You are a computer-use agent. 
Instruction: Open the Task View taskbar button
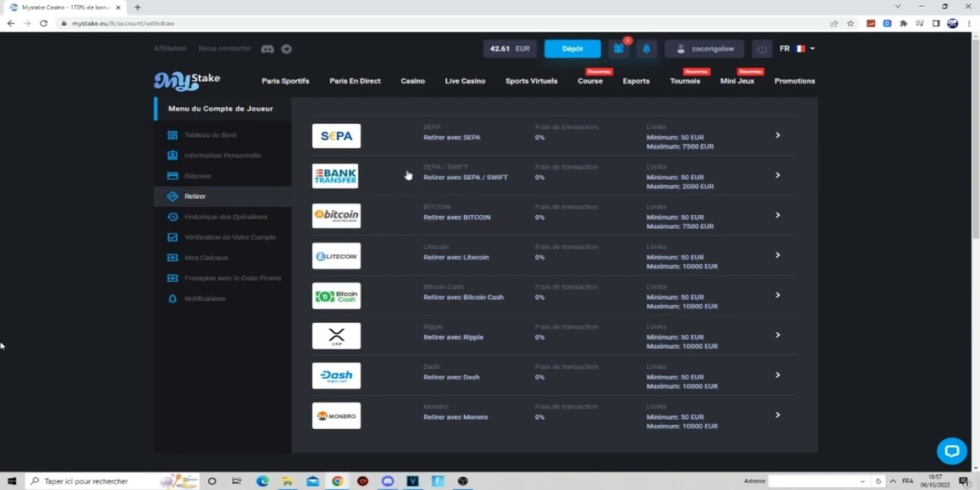[x=237, y=481]
